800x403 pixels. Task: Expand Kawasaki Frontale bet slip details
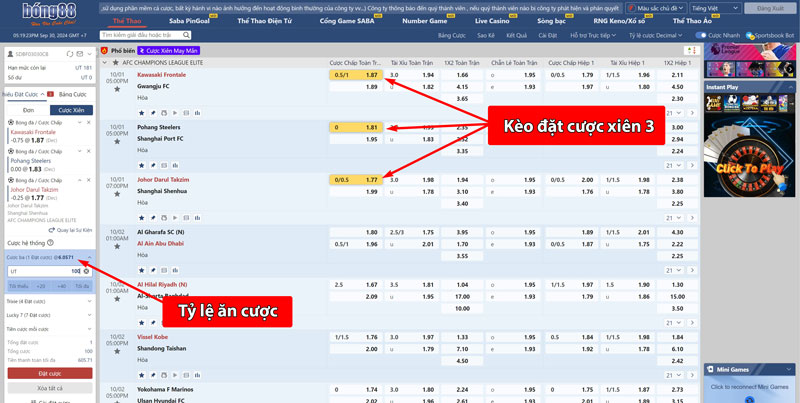[x=81, y=122]
